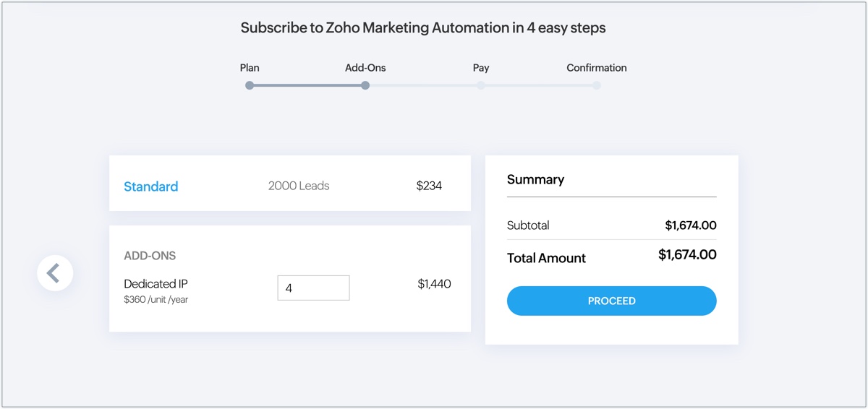Open the Standard plan link
The height and width of the screenshot is (409, 868).
click(150, 186)
